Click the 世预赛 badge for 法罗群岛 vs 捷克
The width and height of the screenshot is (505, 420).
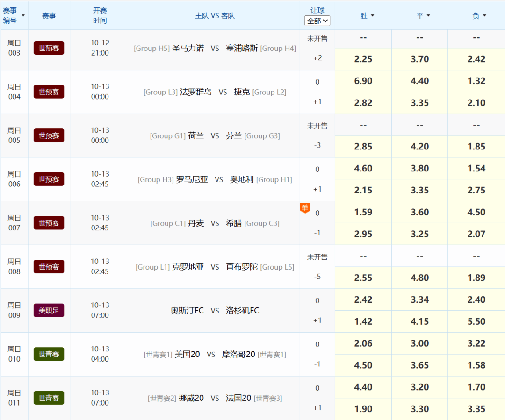click(x=49, y=92)
